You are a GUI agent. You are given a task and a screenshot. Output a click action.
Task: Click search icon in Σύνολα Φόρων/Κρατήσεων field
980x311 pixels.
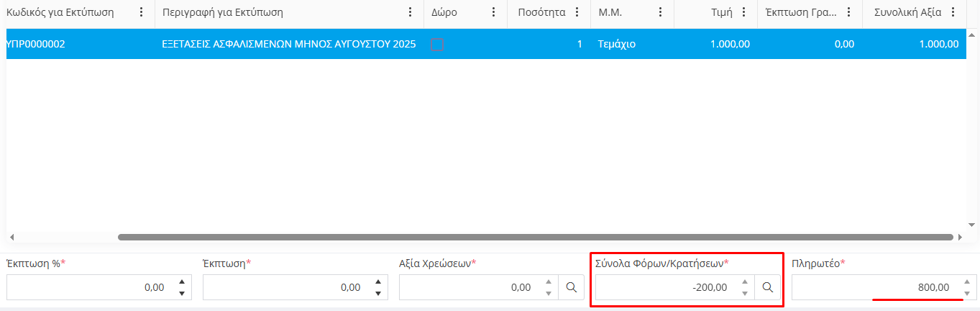tap(767, 287)
